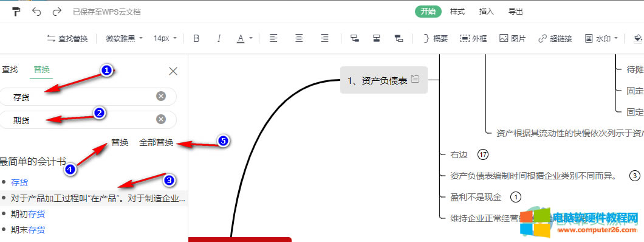Add a 超链接 hyperlink
Screen dimensions: 644x242
(555, 39)
